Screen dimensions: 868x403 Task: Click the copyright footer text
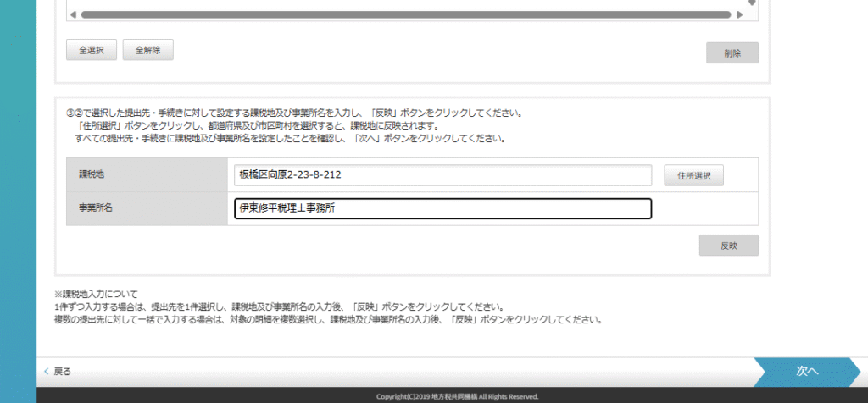coord(457,396)
